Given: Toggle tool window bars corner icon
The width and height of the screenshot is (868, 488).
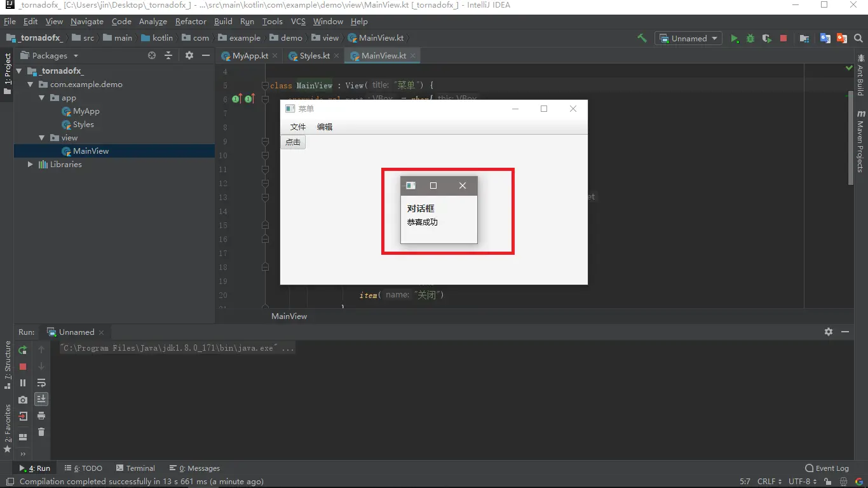Looking at the screenshot, I should 10,482.
